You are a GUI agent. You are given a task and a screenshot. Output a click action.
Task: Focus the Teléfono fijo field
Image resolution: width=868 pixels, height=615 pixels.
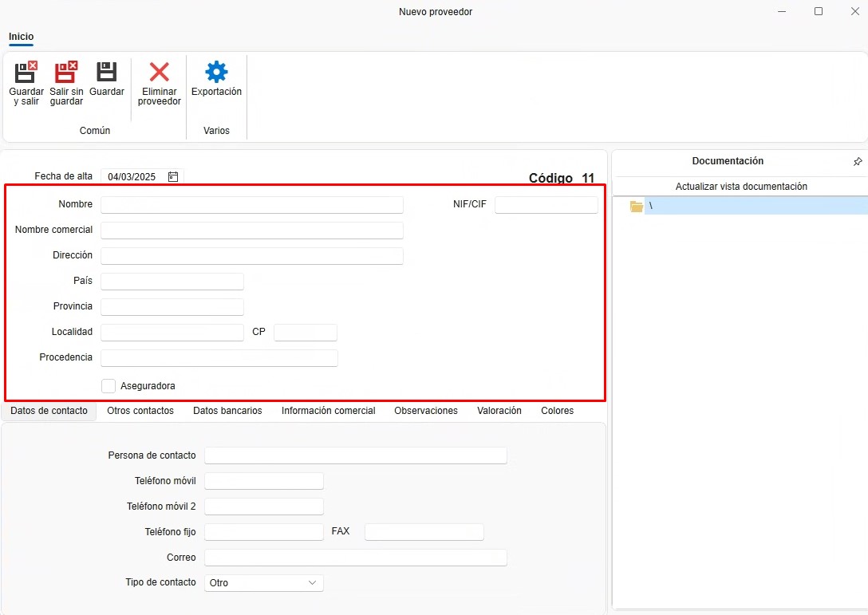pos(264,532)
